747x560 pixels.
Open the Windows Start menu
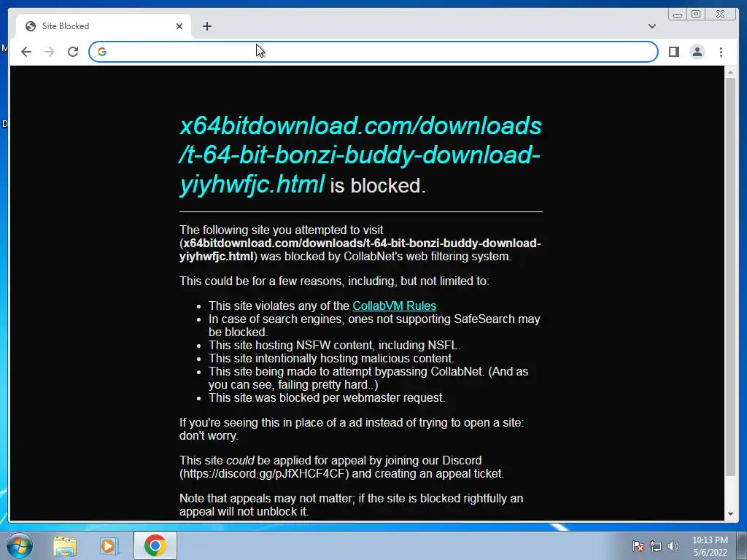click(19, 545)
